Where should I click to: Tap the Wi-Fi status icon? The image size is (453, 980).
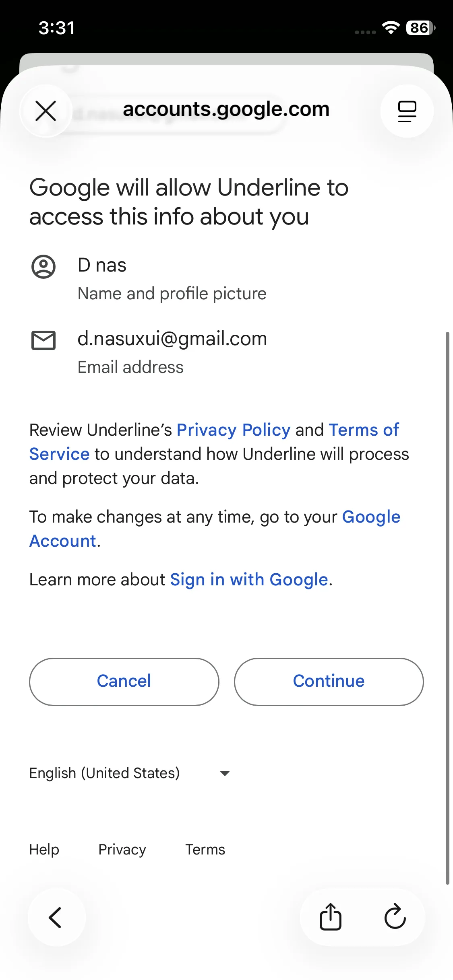pos(390,28)
